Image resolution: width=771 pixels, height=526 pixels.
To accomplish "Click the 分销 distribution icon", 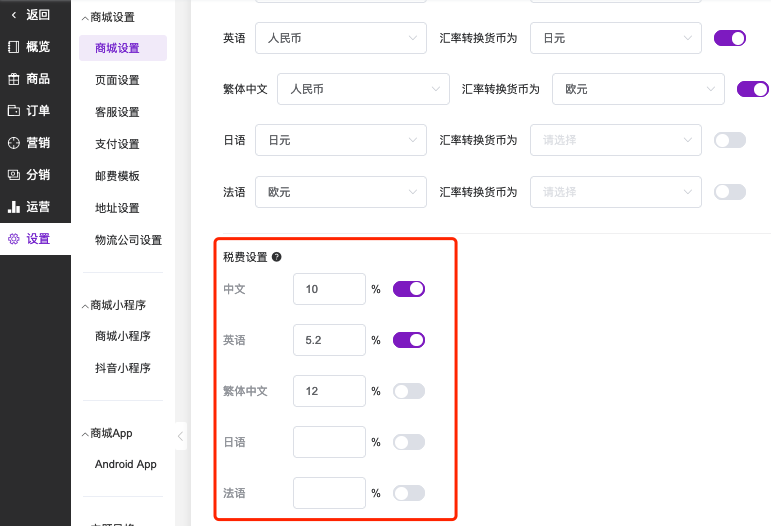I will (14, 175).
